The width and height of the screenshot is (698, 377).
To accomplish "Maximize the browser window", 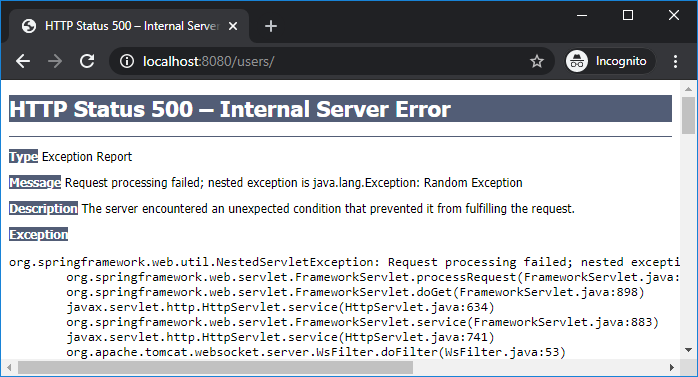I will (x=628, y=16).
